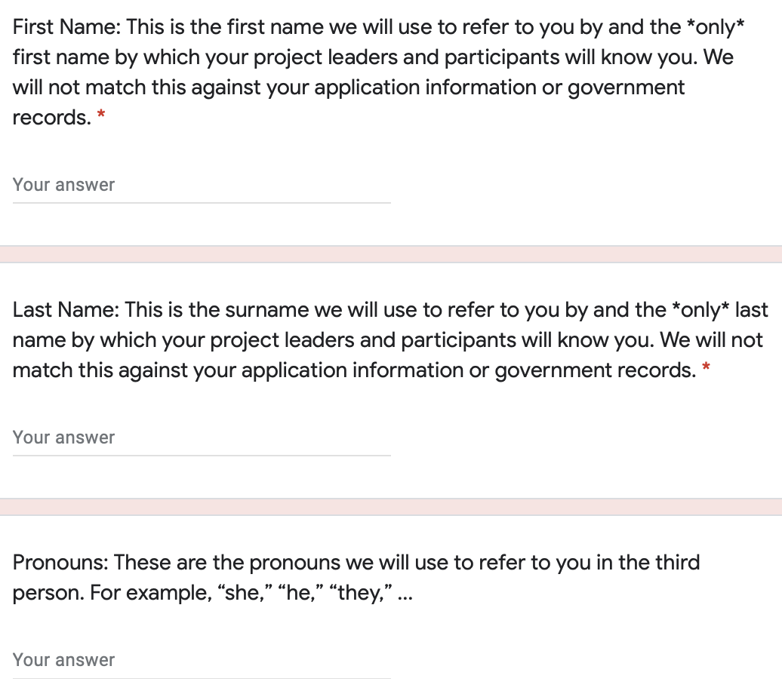The height and width of the screenshot is (700, 782).
Task: Select the "First Name:" label text
Action: 66,27
